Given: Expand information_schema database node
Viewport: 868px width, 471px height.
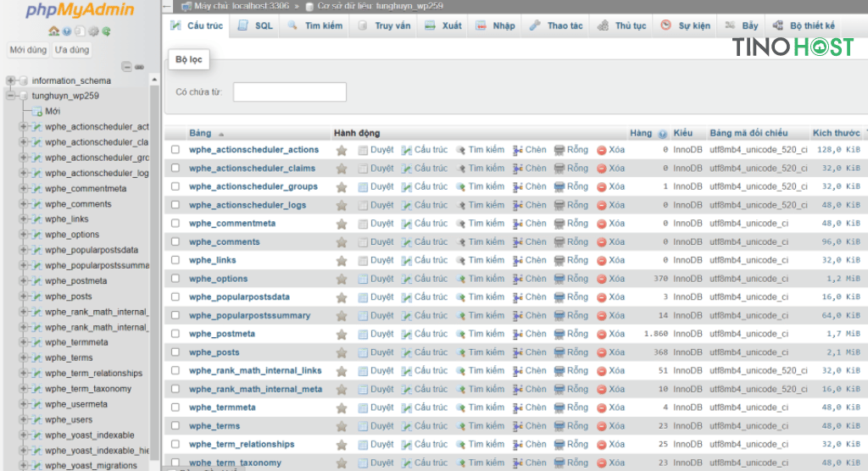Looking at the screenshot, I should tap(10, 80).
